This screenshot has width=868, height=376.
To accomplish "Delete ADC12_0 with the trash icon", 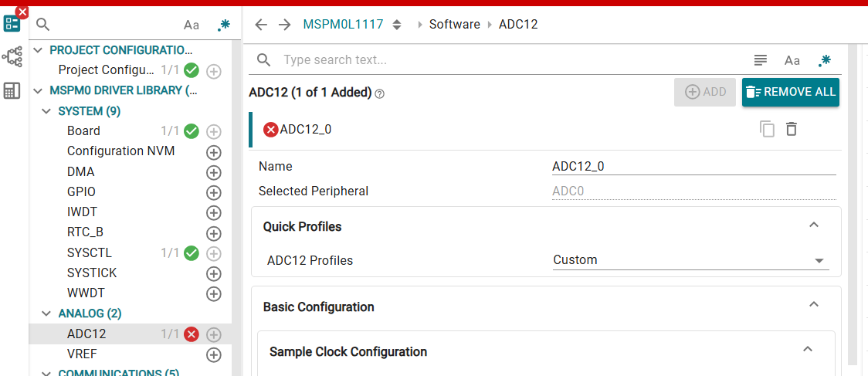I will (x=792, y=129).
